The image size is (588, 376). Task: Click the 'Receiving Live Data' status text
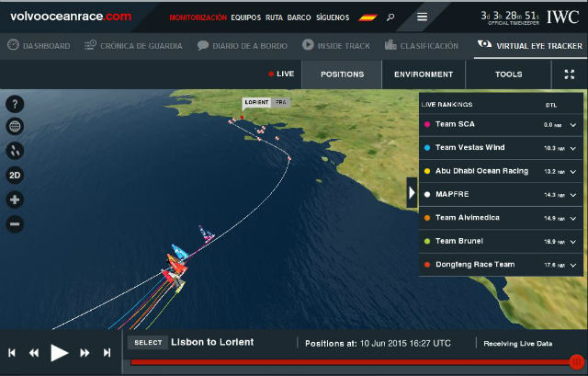pyautogui.click(x=517, y=343)
